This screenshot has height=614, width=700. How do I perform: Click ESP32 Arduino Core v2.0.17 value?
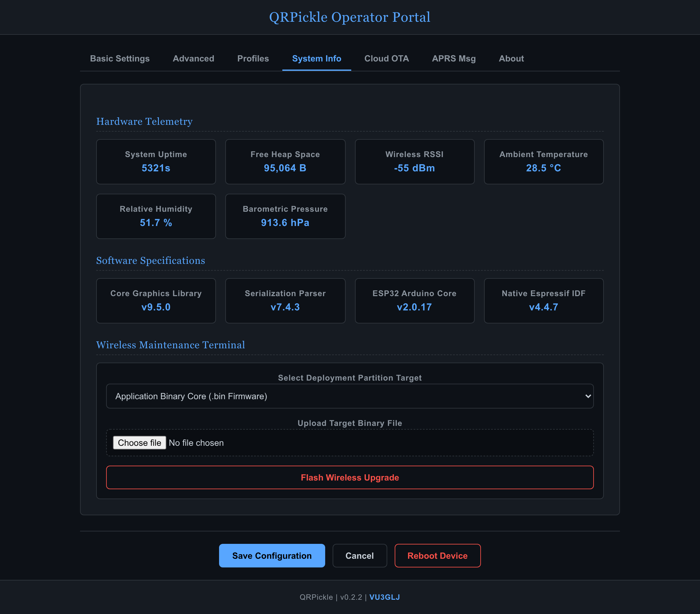(x=414, y=307)
